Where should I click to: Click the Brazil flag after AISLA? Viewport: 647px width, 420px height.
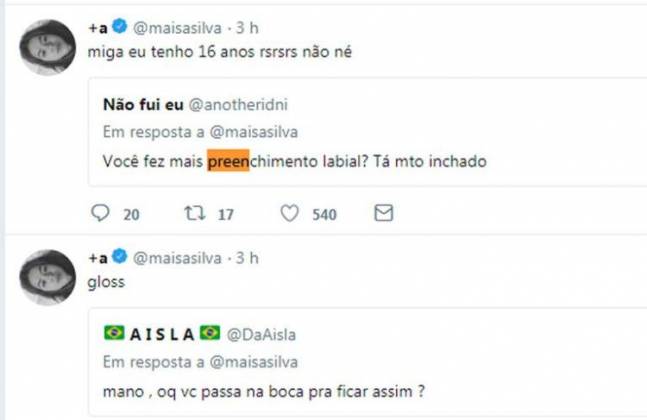[209, 332]
